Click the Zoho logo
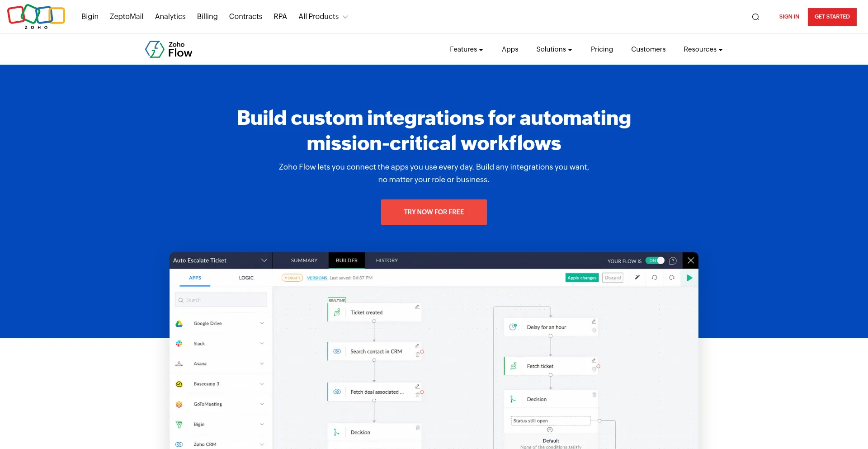868x449 pixels. point(36,17)
